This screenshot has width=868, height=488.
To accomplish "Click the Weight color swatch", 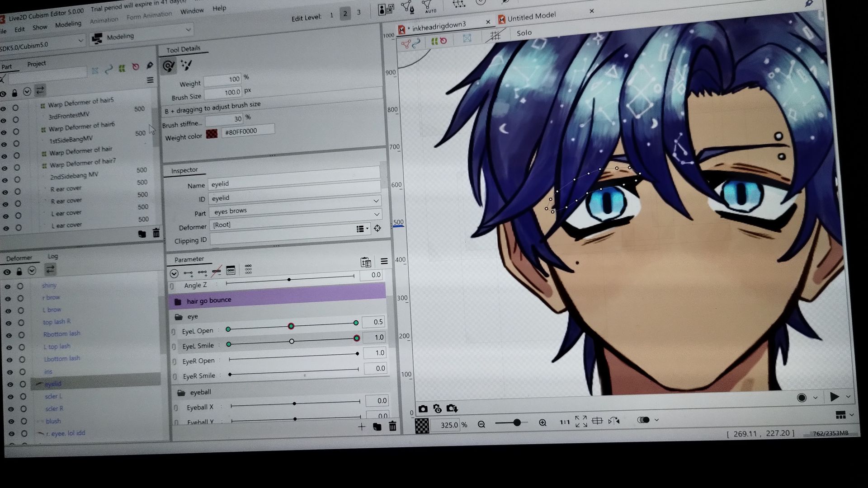I will [x=212, y=134].
